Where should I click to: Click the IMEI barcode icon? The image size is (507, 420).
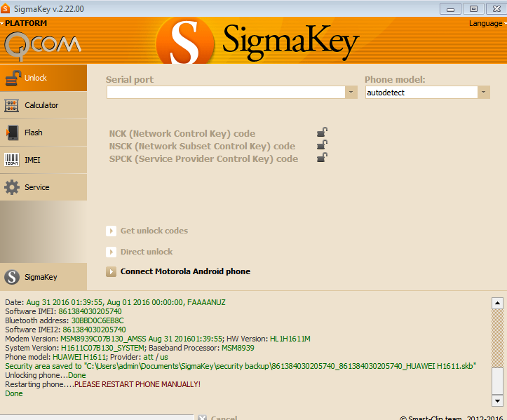pos(12,160)
